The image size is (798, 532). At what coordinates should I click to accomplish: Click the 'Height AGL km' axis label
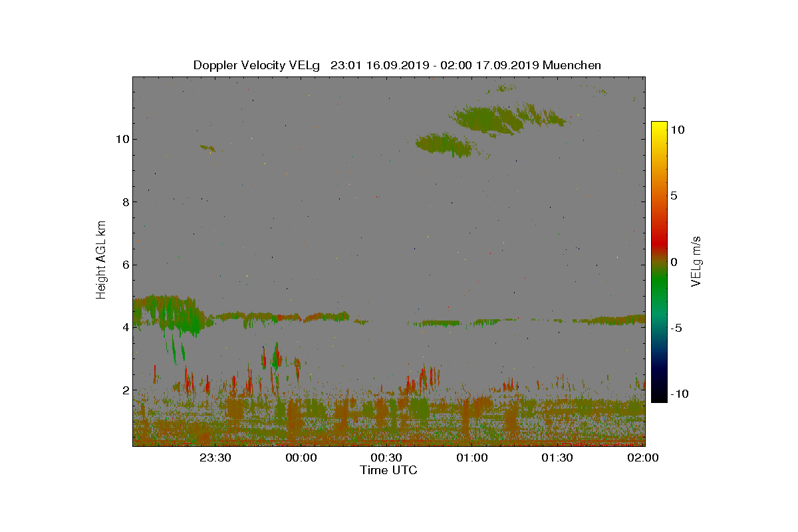point(101,260)
